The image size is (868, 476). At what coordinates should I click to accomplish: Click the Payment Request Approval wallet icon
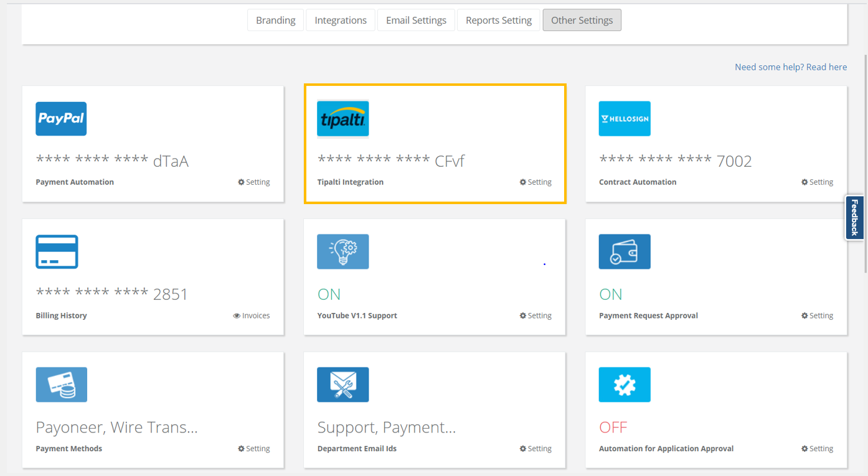pyautogui.click(x=625, y=251)
